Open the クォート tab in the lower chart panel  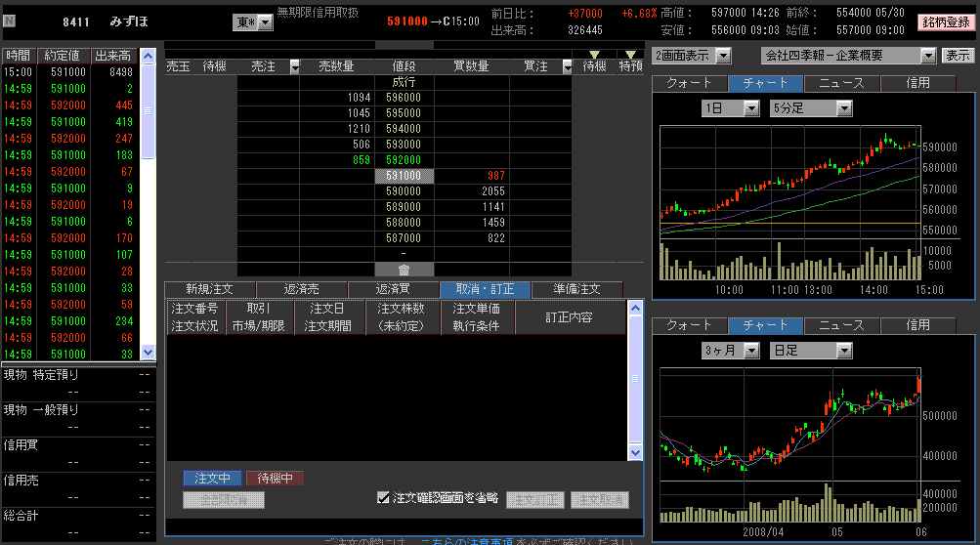[x=690, y=325]
